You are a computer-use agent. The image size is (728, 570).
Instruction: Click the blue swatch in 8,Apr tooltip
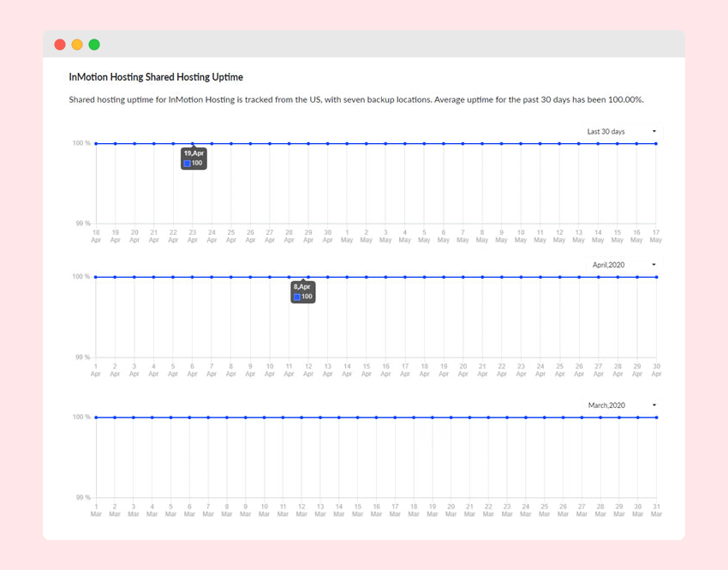(297, 297)
